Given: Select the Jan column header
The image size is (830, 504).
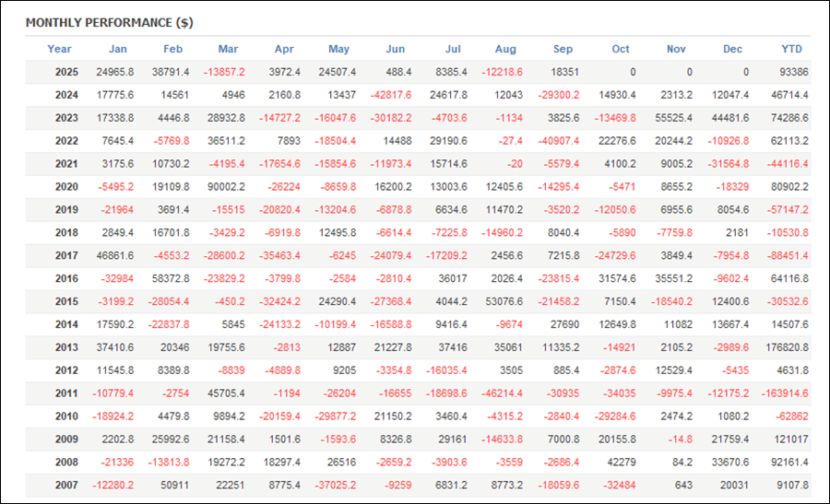Looking at the screenshot, I should (118, 49).
